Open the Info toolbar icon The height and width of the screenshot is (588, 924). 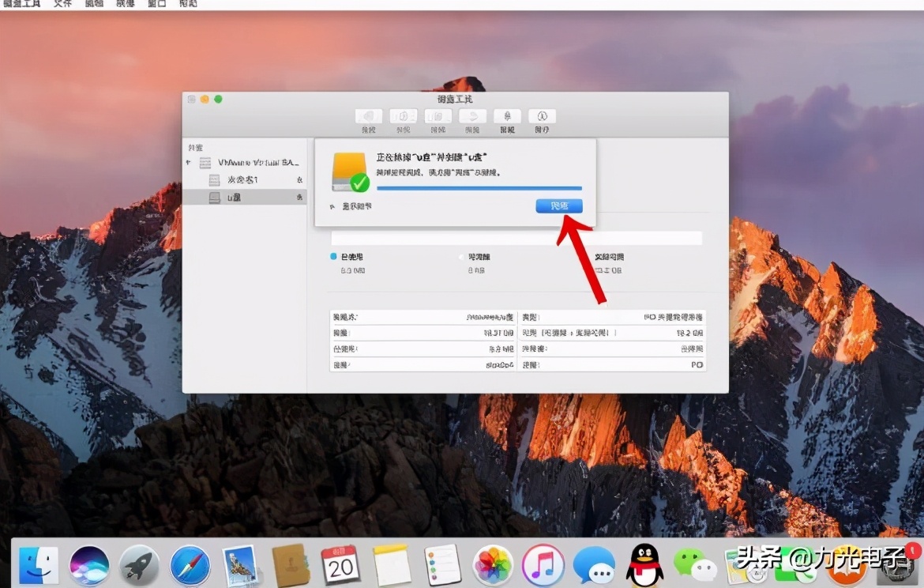click(542, 117)
